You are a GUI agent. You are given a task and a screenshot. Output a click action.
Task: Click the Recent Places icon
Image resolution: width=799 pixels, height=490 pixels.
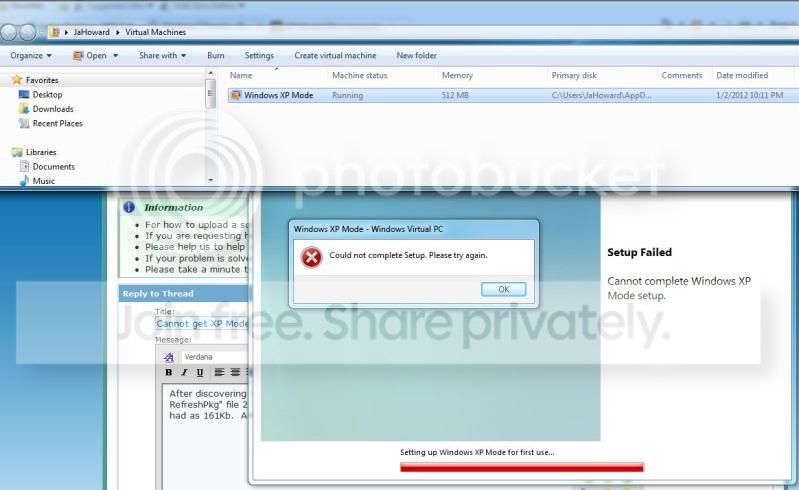tap(23, 123)
